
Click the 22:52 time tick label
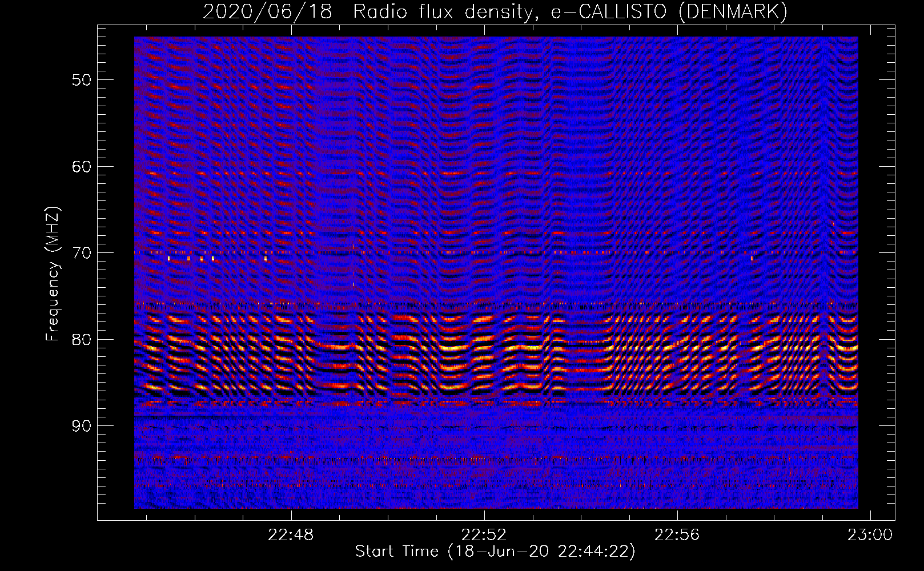point(484,535)
